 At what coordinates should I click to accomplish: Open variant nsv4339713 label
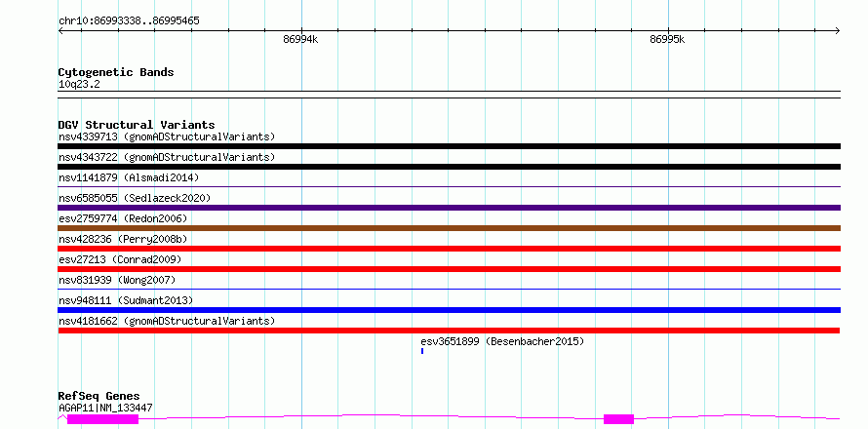tap(167, 136)
